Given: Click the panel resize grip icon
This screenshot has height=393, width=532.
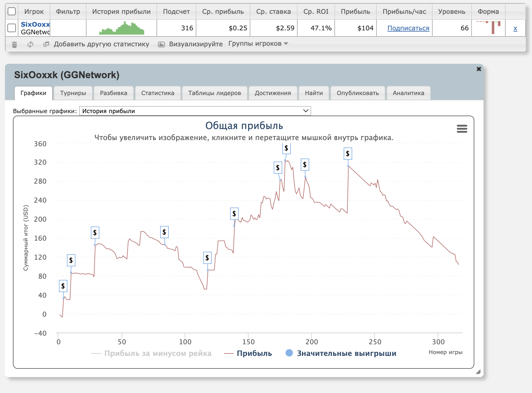Looking at the screenshot, I should [478, 372].
